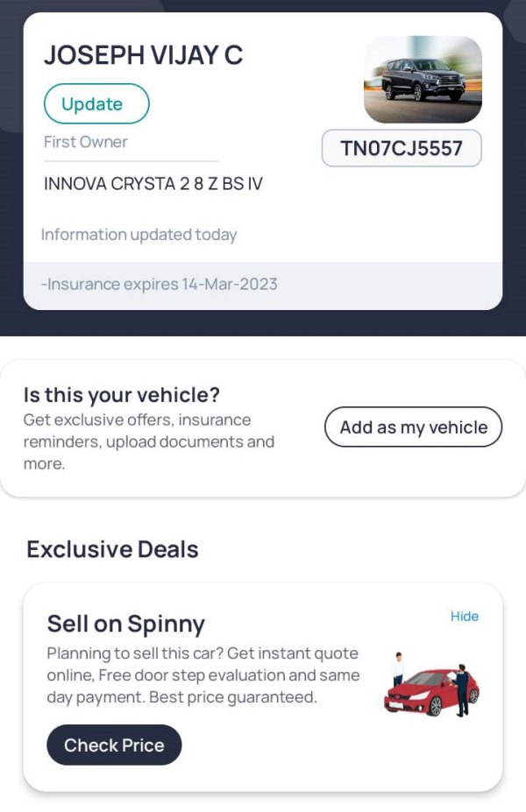Viewport: 526px width, 812px height.
Task: Tap Add as my vehicle button
Action: click(x=413, y=427)
